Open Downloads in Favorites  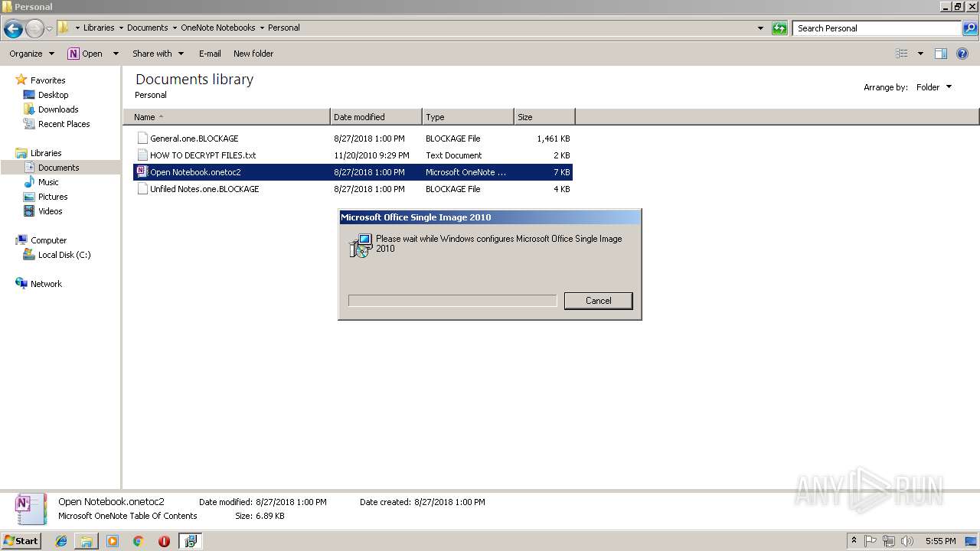pyautogui.click(x=58, y=109)
